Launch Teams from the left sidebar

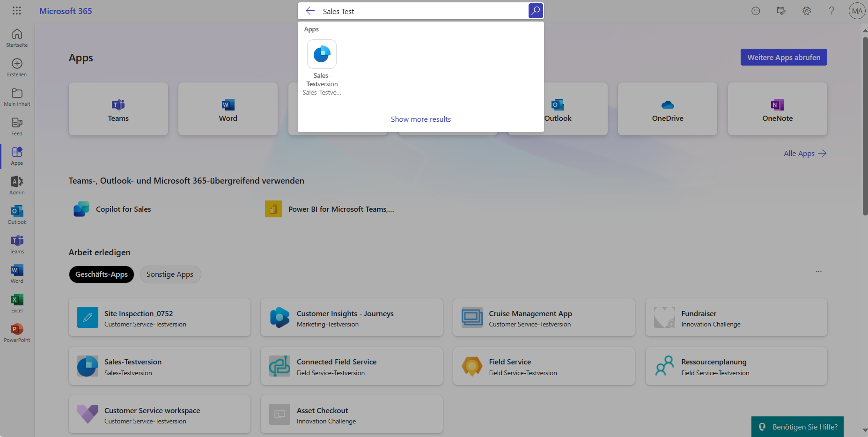coord(17,244)
